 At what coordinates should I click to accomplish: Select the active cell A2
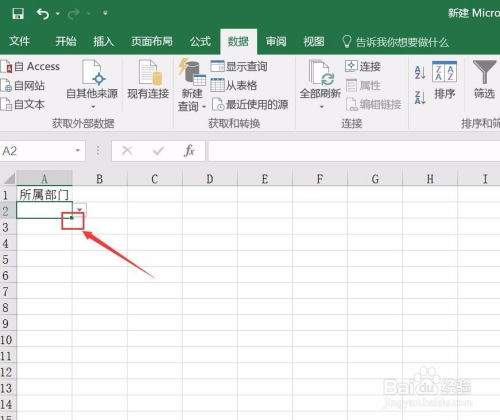pyautogui.click(x=44, y=210)
